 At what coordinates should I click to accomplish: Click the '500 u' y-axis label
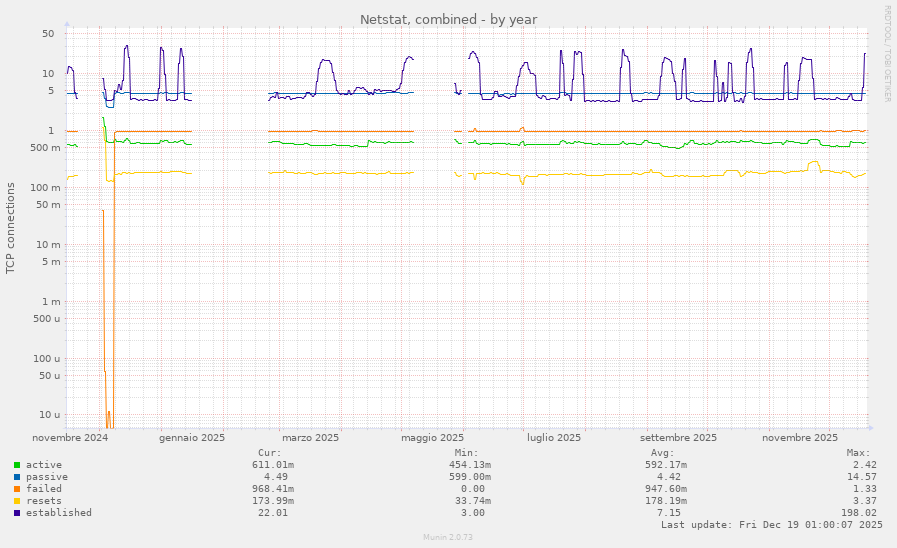46,319
